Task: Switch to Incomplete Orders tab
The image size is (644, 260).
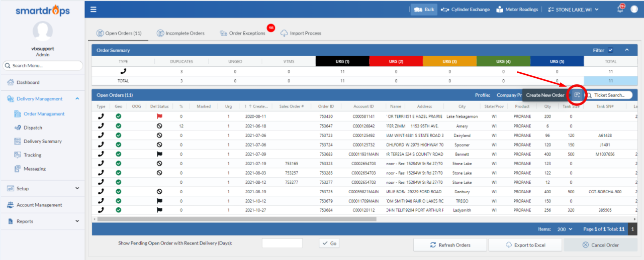Action: pyautogui.click(x=180, y=33)
